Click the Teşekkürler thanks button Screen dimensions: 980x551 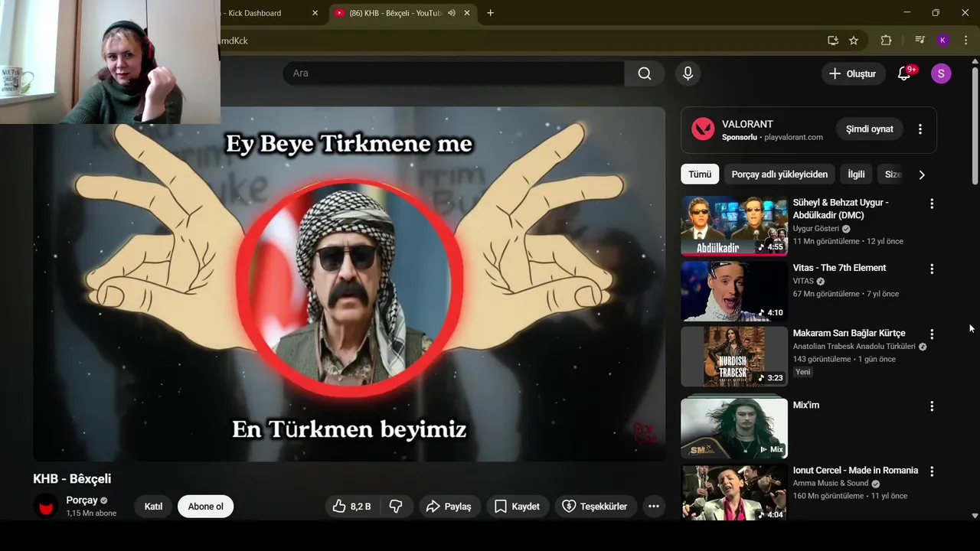click(x=596, y=507)
